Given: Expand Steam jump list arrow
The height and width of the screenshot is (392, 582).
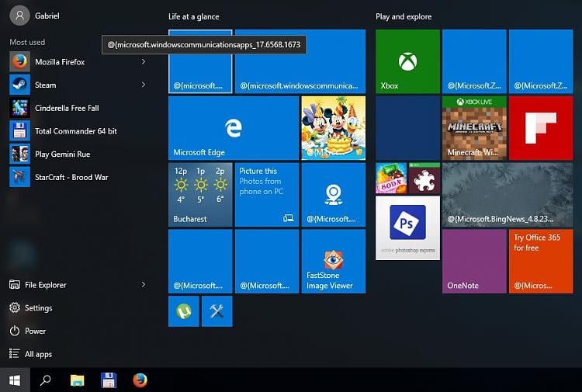Looking at the screenshot, I should pyautogui.click(x=144, y=85).
